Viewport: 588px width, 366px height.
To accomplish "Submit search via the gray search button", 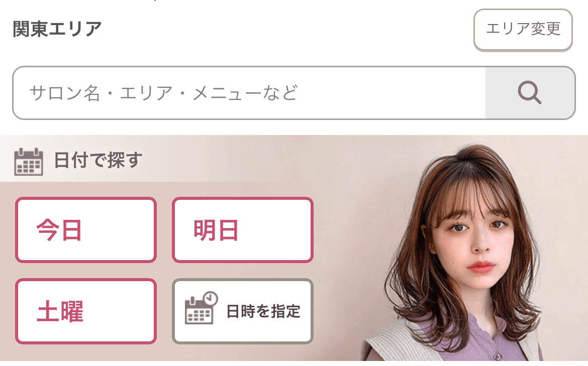I will [x=530, y=93].
